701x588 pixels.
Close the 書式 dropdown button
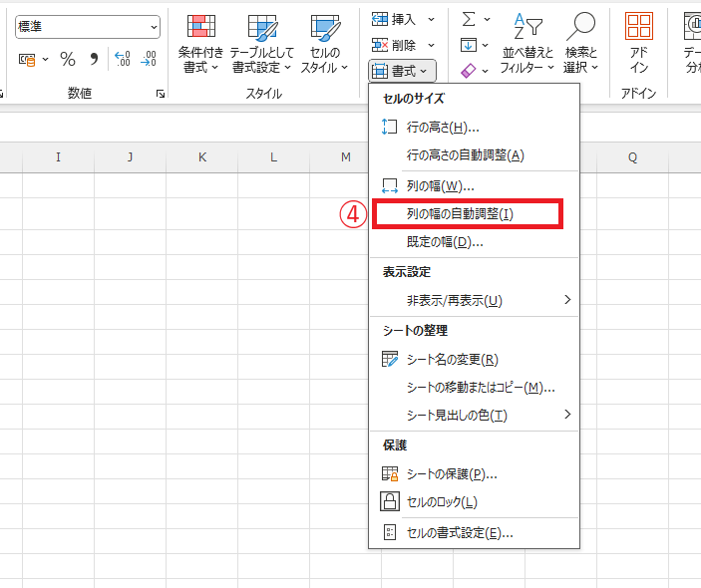[x=402, y=71]
